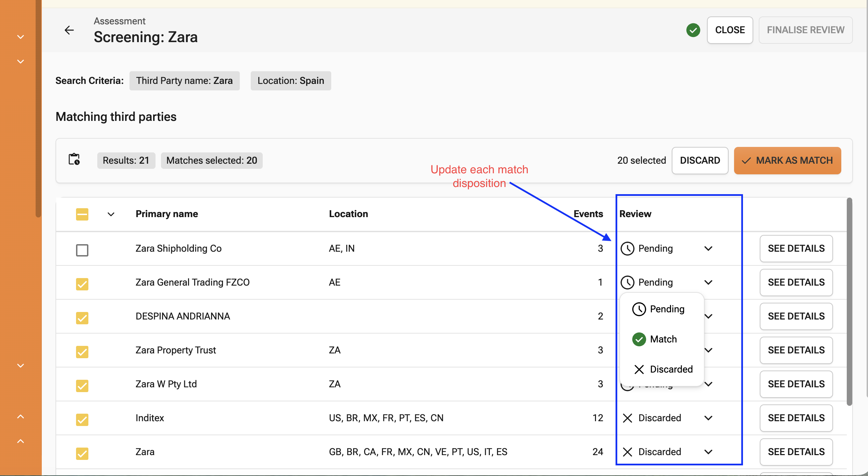Expand the sidebar down-chevron in the lower half
The image size is (868, 476).
click(21, 366)
